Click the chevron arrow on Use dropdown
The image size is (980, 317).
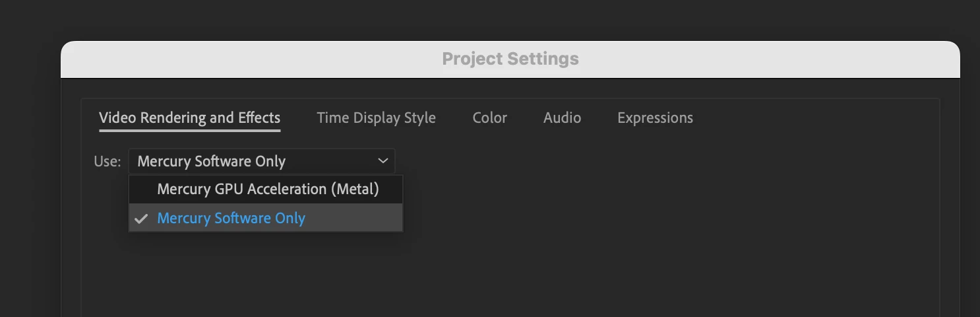pos(383,161)
